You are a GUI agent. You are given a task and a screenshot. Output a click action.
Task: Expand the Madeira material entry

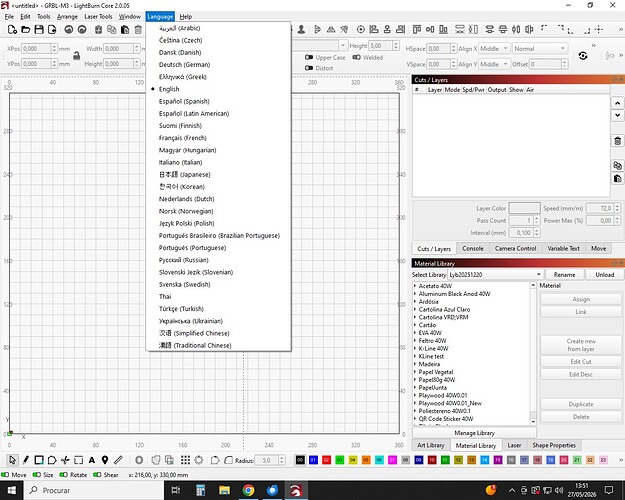click(x=415, y=364)
